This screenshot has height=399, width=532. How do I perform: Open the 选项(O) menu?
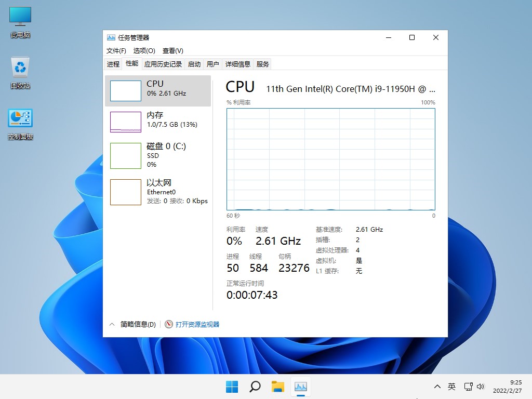[144, 51]
